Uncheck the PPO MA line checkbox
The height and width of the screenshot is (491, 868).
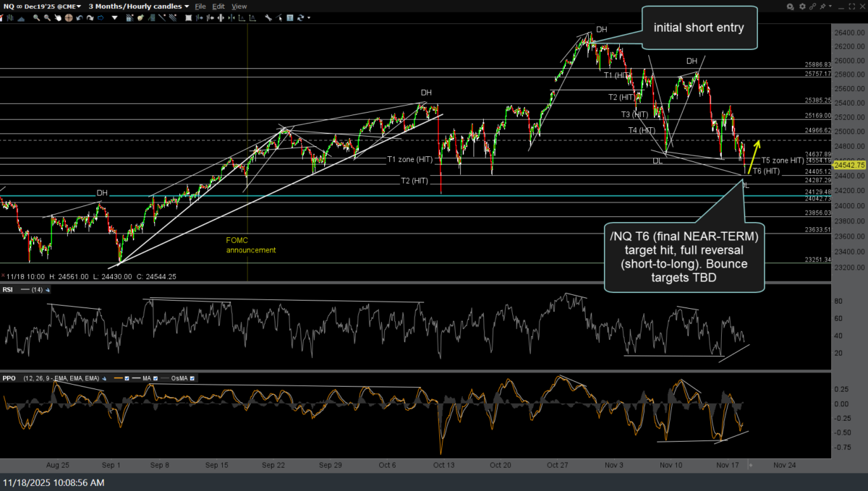(156, 378)
